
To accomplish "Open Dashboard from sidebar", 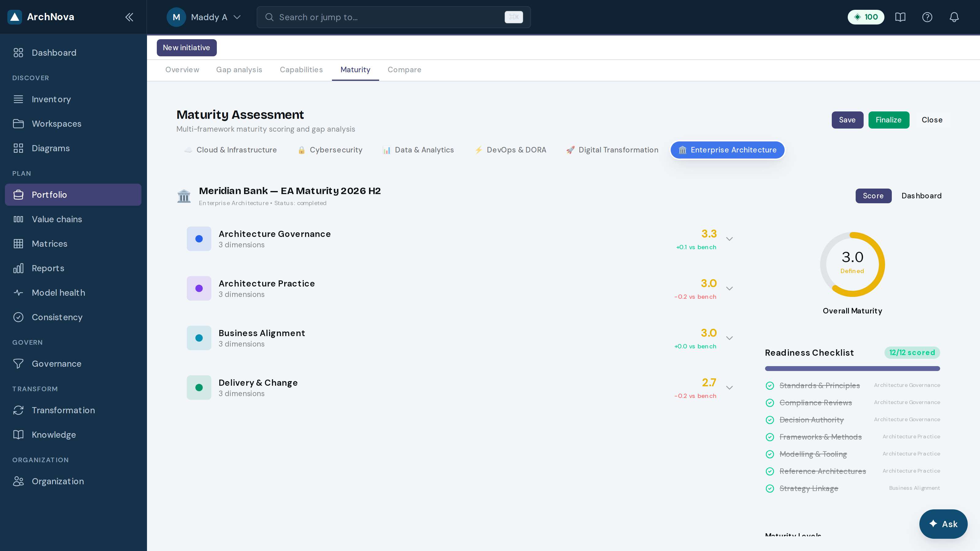I will (73, 52).
